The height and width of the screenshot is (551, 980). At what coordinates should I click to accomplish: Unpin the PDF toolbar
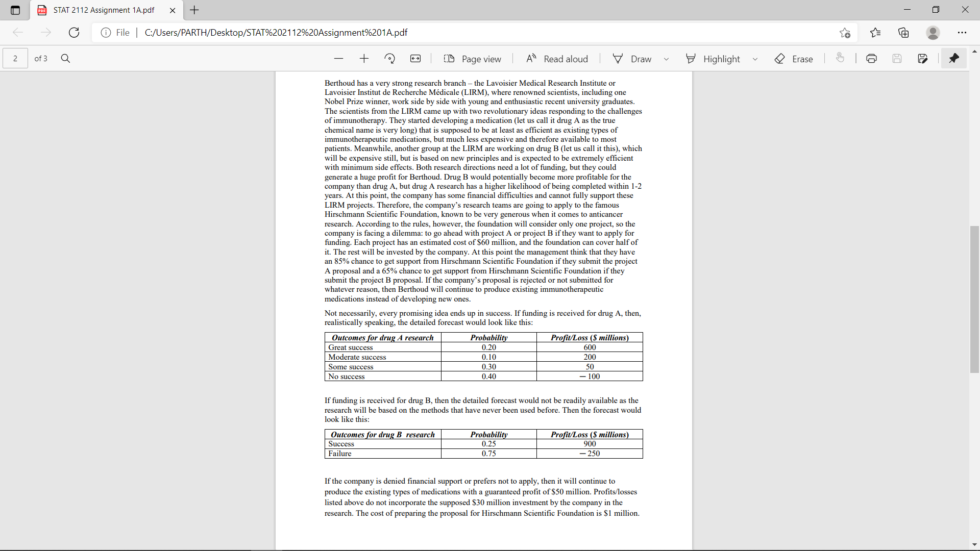[954, 58]
